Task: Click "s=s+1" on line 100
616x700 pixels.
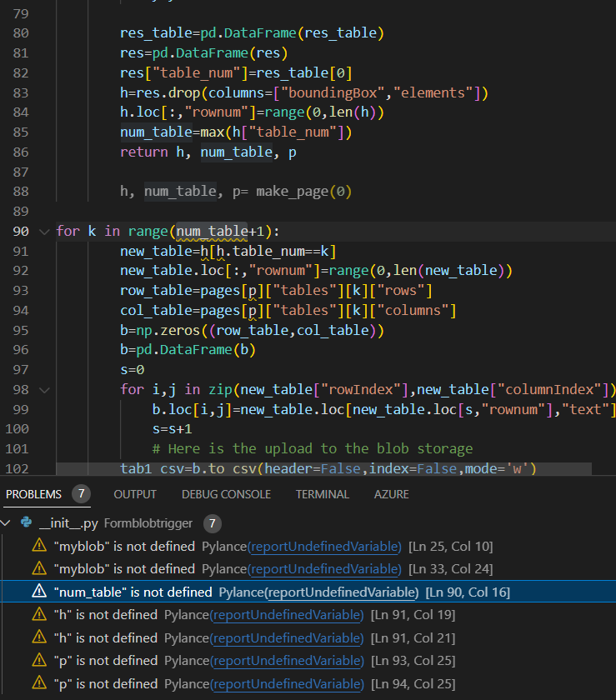Action: (172, 429)
